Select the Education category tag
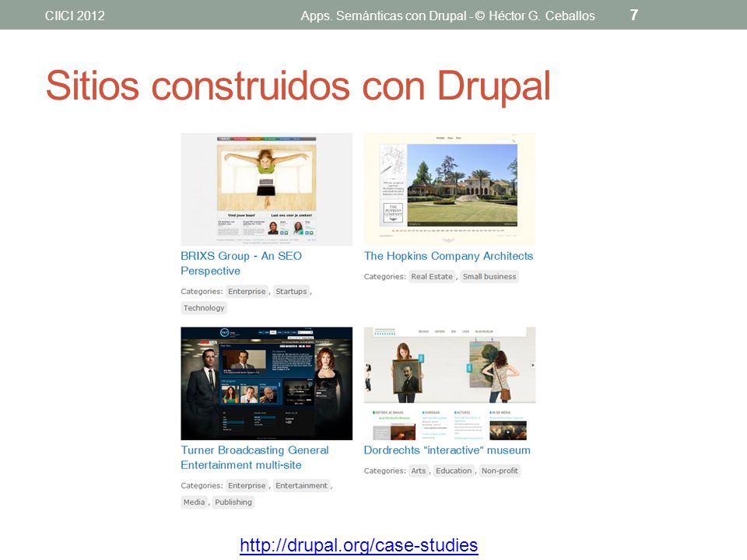 click(454, 471)
